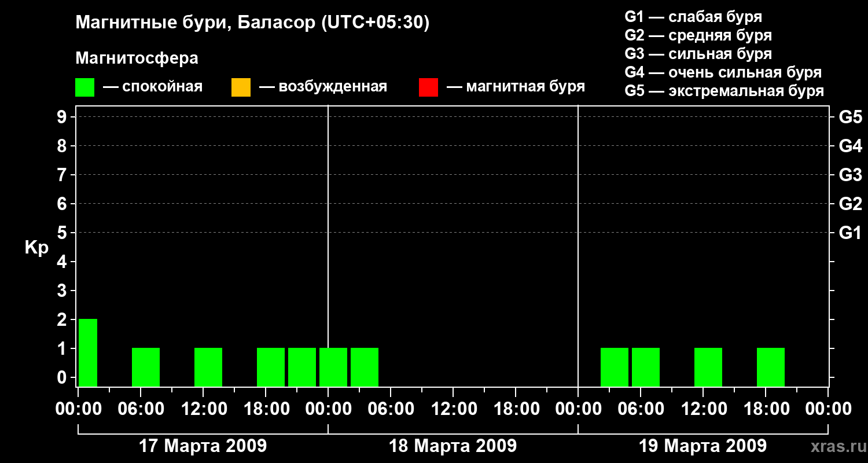
Task: Click the red 'магнитная буря' legend swatch
Action: coord(428,87)
